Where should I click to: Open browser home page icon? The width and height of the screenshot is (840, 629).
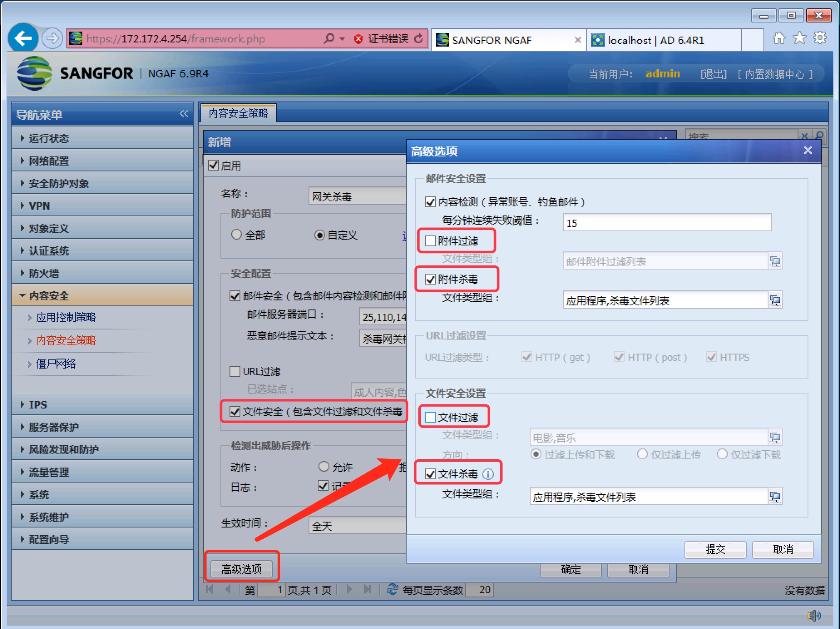779,38
